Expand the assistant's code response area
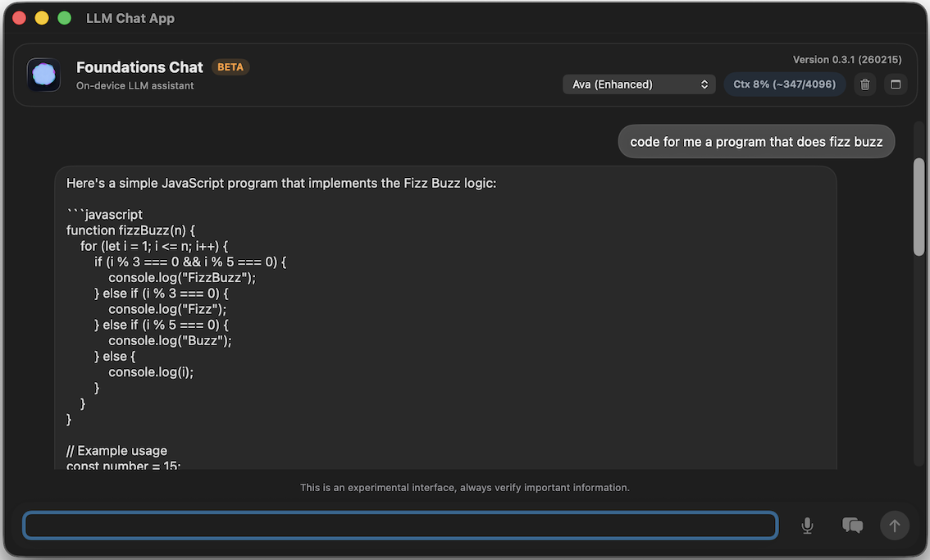The width and height of the screenshot is (930, 560). pos(445,316)
